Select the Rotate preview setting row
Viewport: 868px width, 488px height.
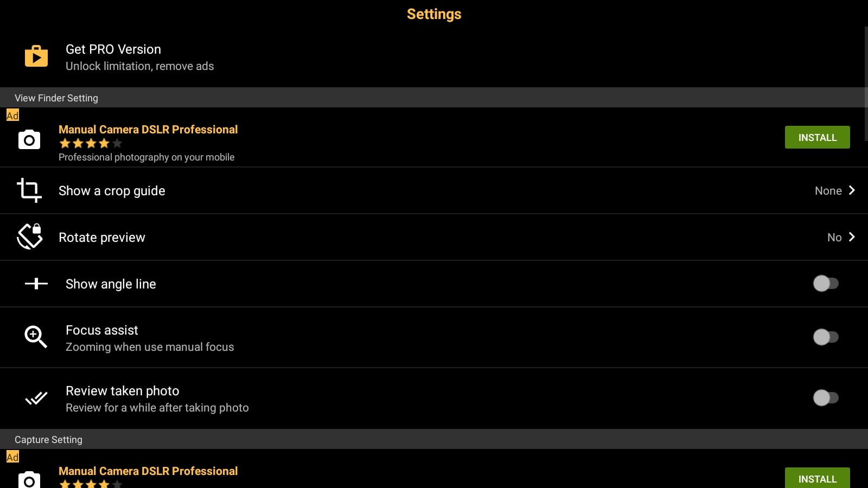tap(434, 237)
